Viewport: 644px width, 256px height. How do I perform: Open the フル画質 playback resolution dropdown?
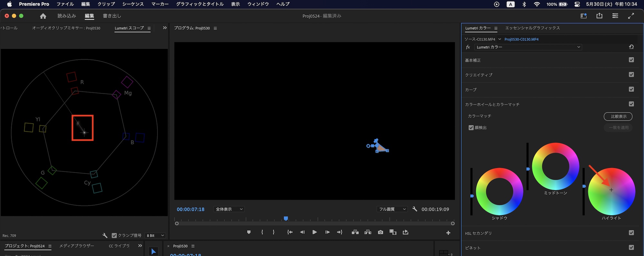(392, 209)
